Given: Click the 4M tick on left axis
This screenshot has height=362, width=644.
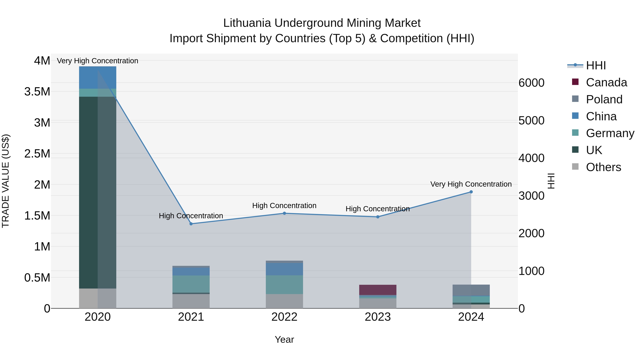Looking at the screenshot, I should [x=42, y=61].
